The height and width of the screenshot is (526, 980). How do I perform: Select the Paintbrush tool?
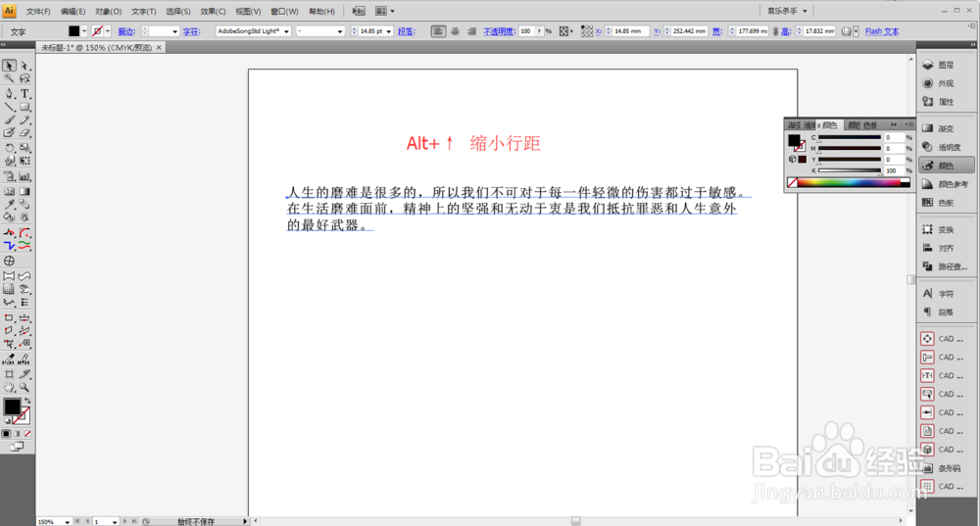tap(9, 120)
